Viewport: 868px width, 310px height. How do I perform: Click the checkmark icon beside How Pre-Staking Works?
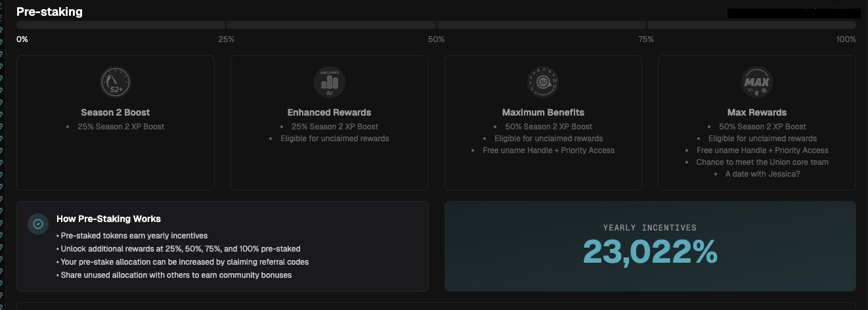coord(38,224)
